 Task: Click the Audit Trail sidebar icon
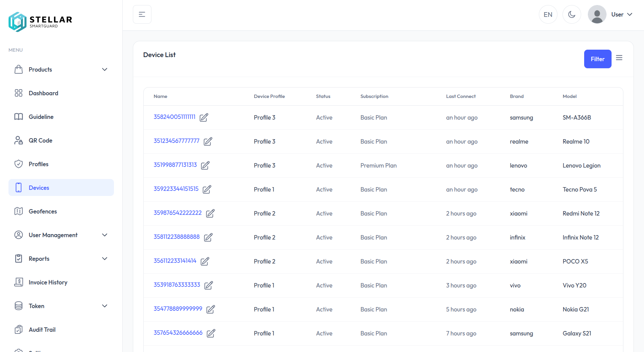pos(19,329)
